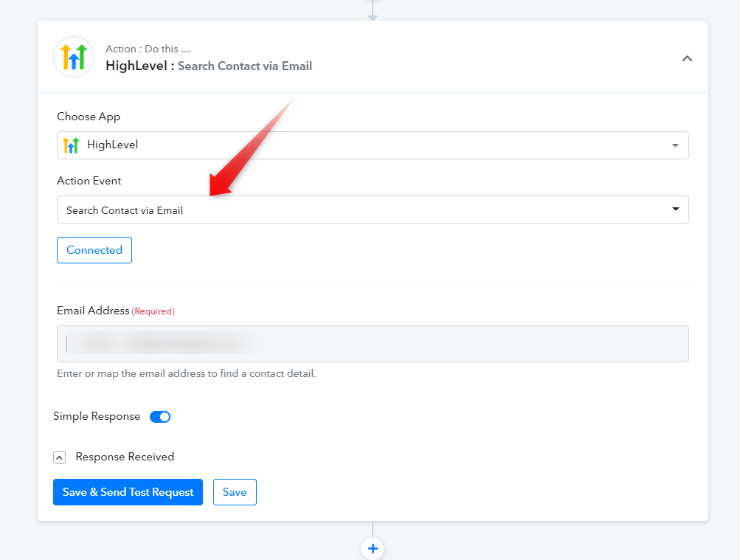The image size is (740, 560).
Task: Click the HighLevel icon inside Choose App field
Action: pos(71,145)
